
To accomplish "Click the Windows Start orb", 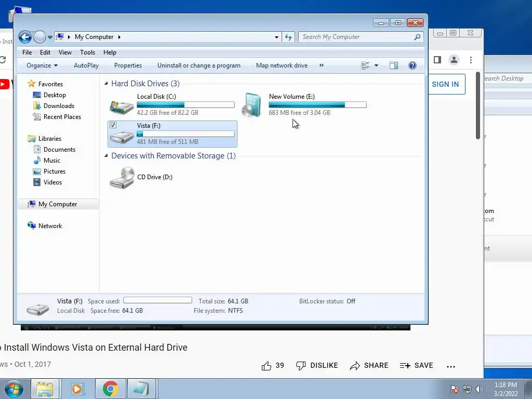I will tap(14, 389).
